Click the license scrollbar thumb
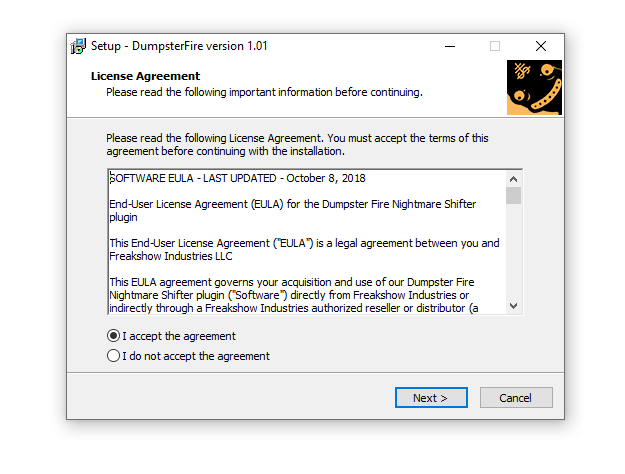625x474 pixels. coord(513,195)
